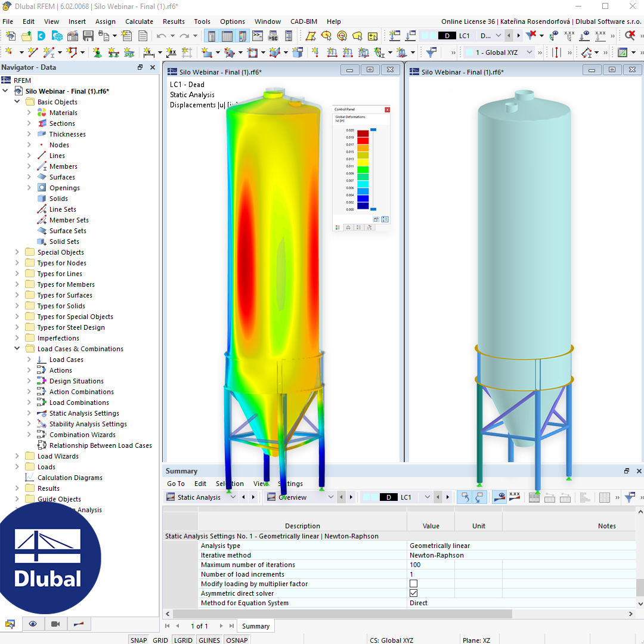644x644 pixels.
Task: Click the Redo arrow in the toolbar
Action: coord(184,36)
